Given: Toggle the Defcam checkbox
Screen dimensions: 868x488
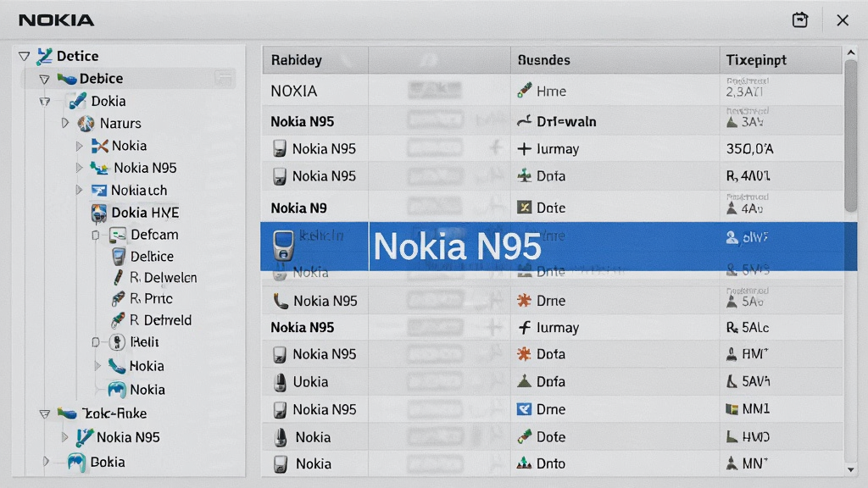Looking at the screenshot, I should pos(96,236).
